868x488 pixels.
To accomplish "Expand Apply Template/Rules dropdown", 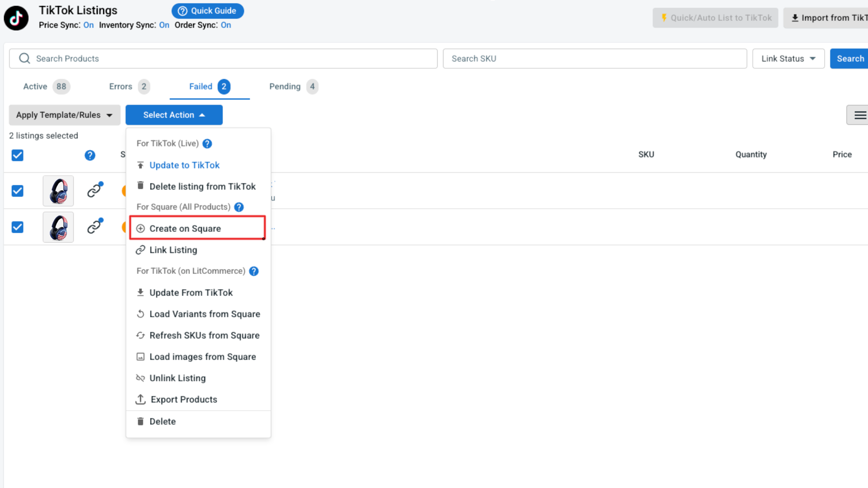I will [x=65, y=115].
